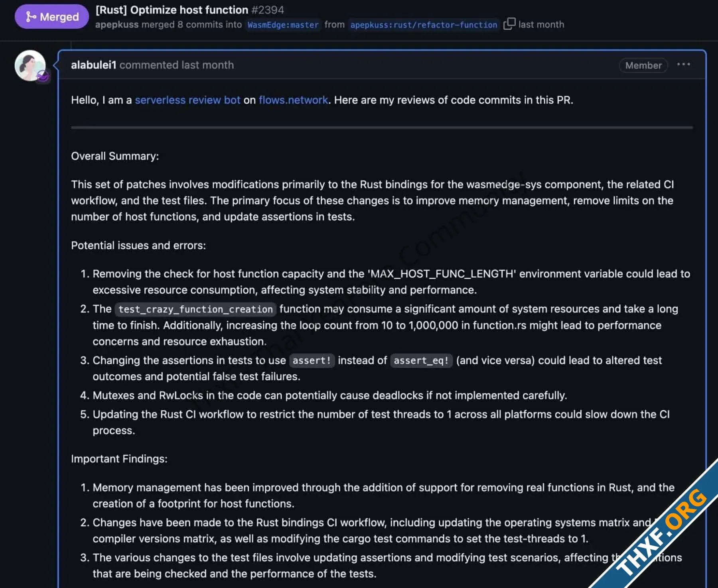Visit the flows.network link
The height and width of the screenshot is (588, 718).
(x=293, y=100)
